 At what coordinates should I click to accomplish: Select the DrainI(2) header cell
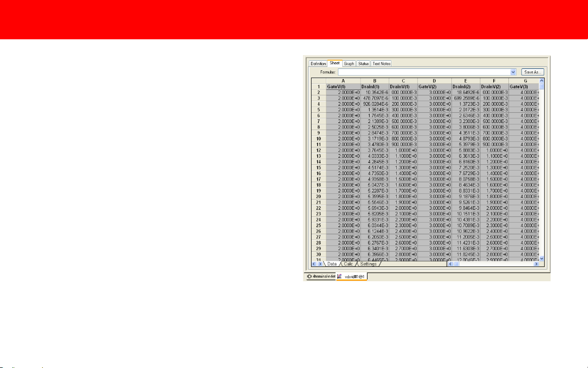pyautogui.click(x=466, y=87)
